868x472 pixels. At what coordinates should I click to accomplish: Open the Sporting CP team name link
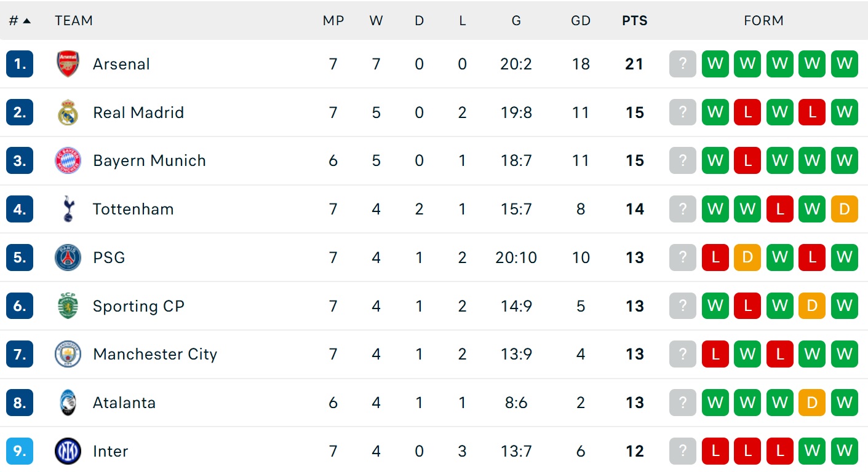point(138,306)
